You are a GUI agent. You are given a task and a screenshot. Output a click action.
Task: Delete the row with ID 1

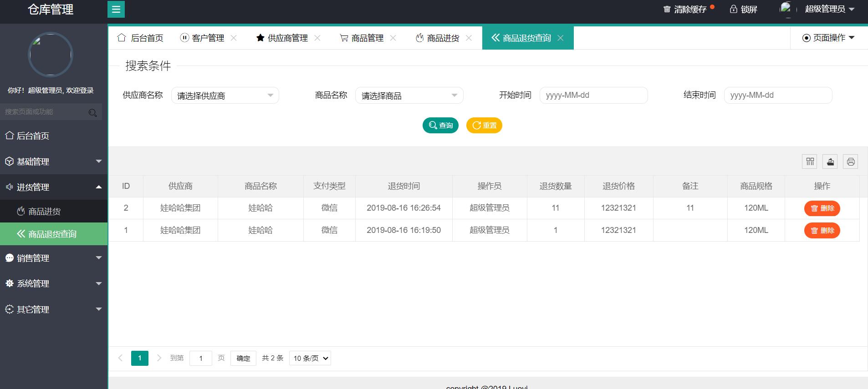tap(822, 231)
